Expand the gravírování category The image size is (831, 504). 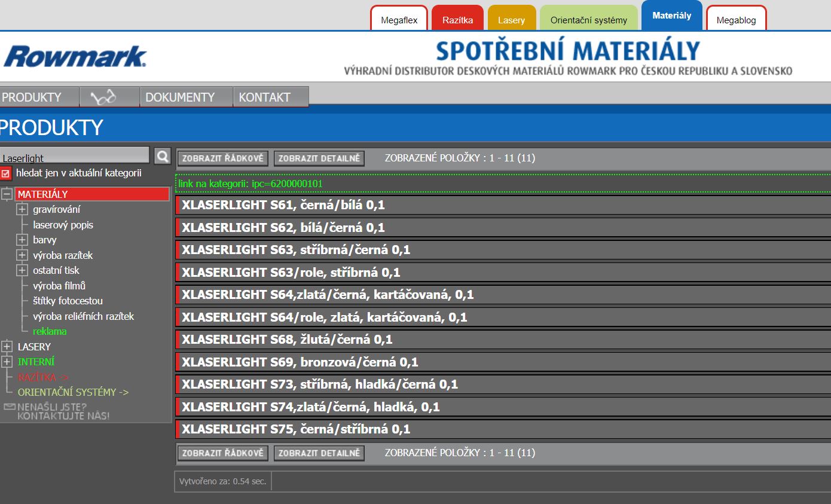click(x=22, y=209)
